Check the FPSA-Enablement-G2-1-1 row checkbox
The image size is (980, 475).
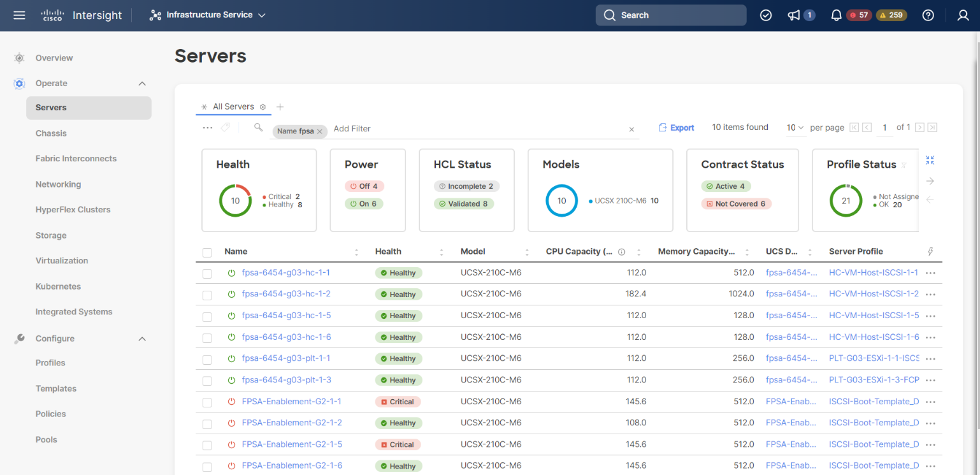[207, 402]
